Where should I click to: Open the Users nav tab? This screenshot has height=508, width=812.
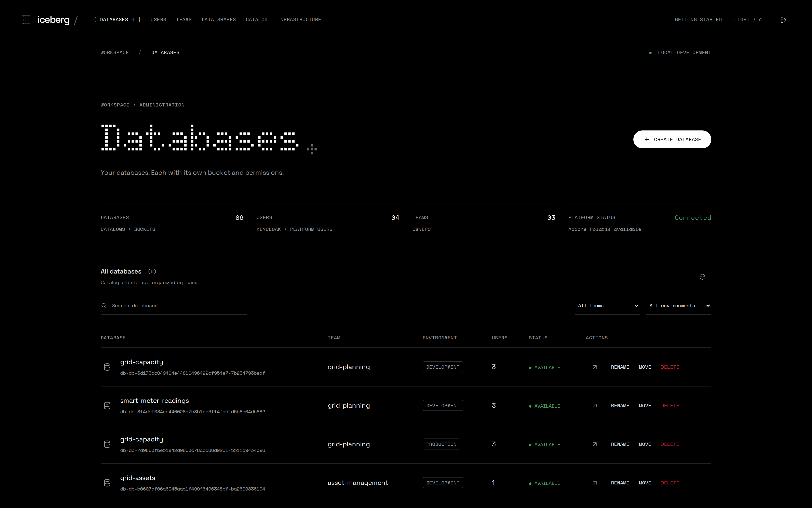click(x=158, y=20)
